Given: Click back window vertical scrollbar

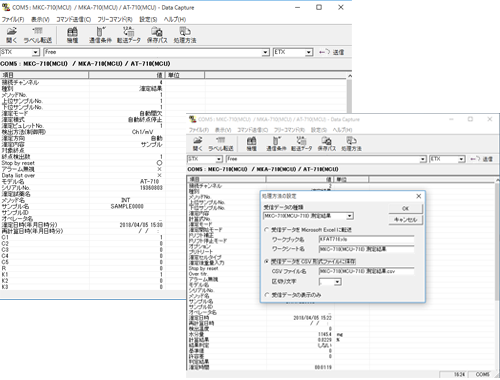Looking at the screenshot, I should pos(349,95).
